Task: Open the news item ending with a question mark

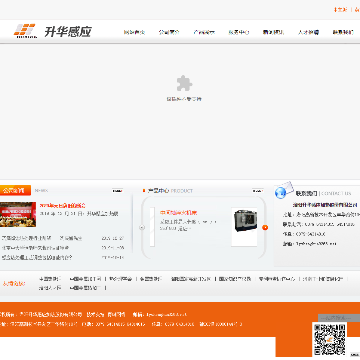Action: click(37, 257)
